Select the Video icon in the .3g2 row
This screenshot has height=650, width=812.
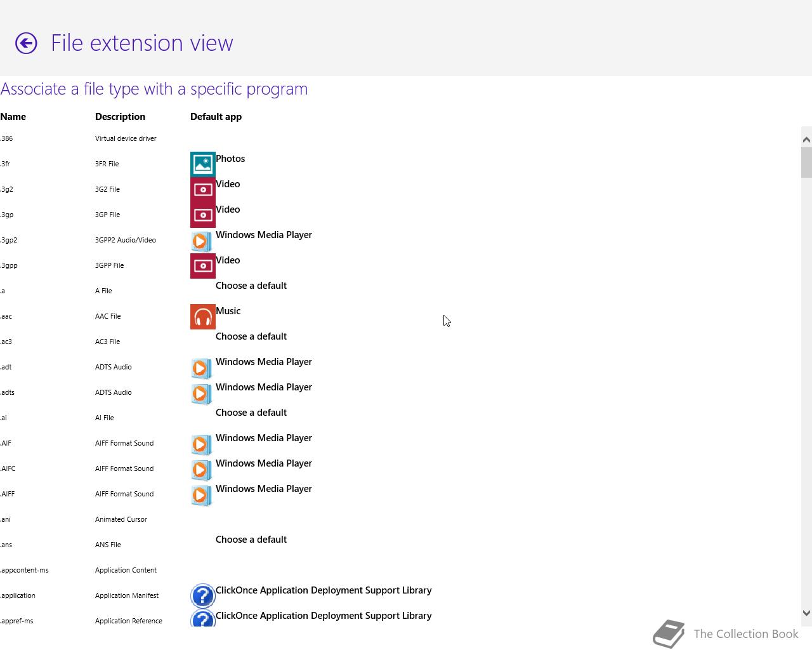(x=203, y=190)
